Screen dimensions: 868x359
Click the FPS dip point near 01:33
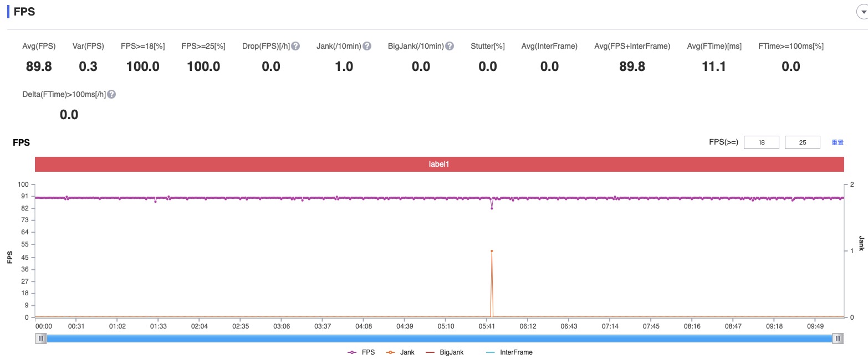155,202
